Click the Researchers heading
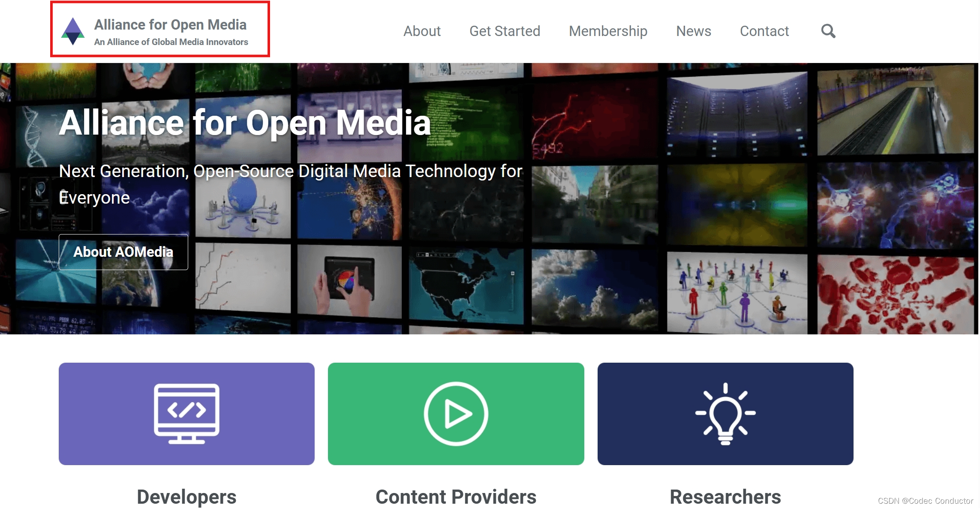The height and width of the screenshot is (508, 980). (725, 496)
